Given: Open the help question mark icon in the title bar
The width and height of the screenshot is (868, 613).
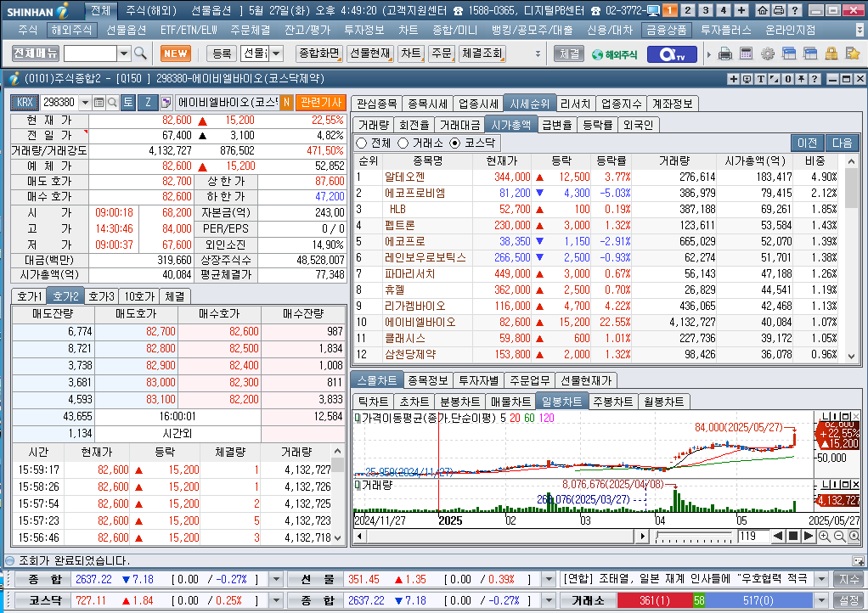Looking at the screenshot, I should pos(794,10).
